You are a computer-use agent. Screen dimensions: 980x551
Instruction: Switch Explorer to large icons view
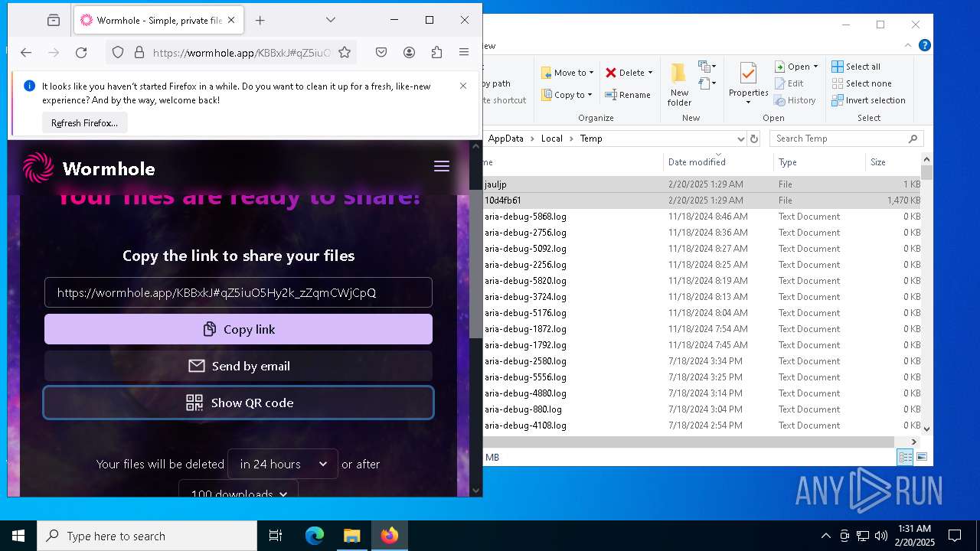922,457
